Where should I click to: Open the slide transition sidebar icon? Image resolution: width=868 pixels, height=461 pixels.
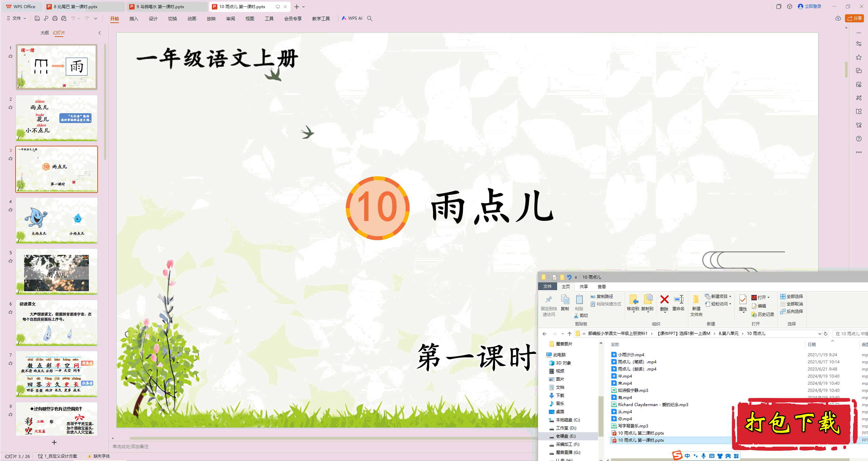click(859, 71)
